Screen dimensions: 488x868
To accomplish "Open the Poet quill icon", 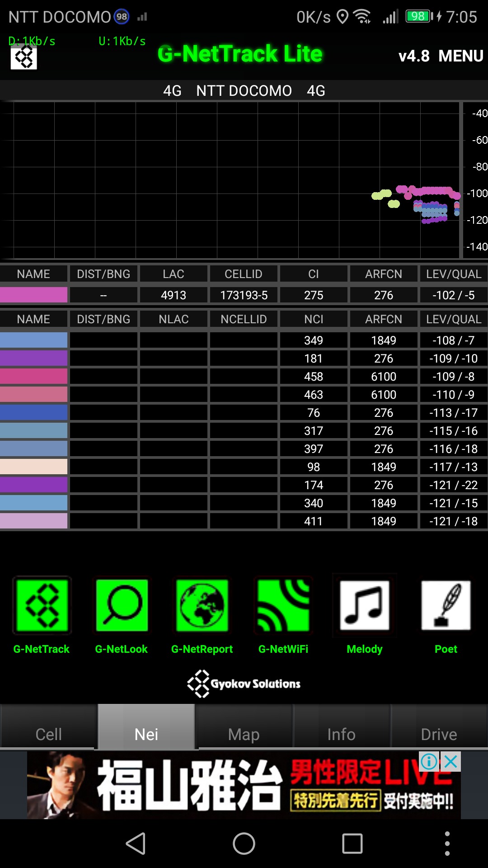I will (446, 606).
